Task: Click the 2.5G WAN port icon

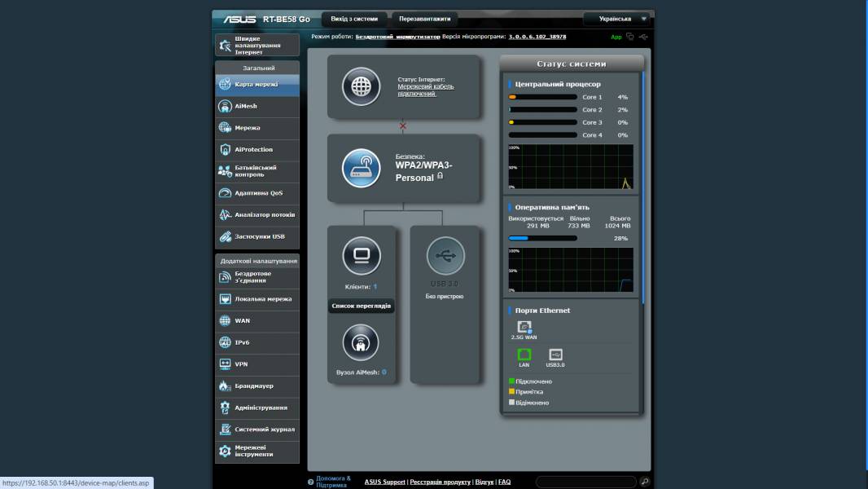Action: click(524, 325)
